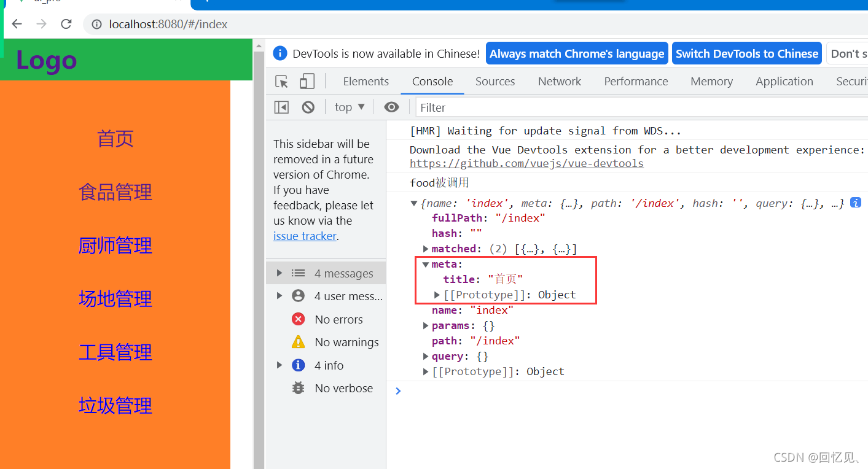Select 4 user messages sidebar entry
868x469 pixels.
[326, 296]
